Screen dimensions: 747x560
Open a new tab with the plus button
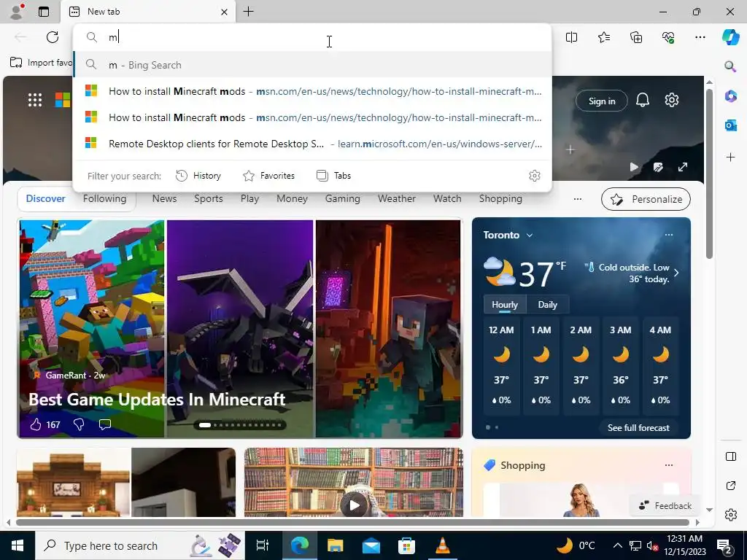248,12
